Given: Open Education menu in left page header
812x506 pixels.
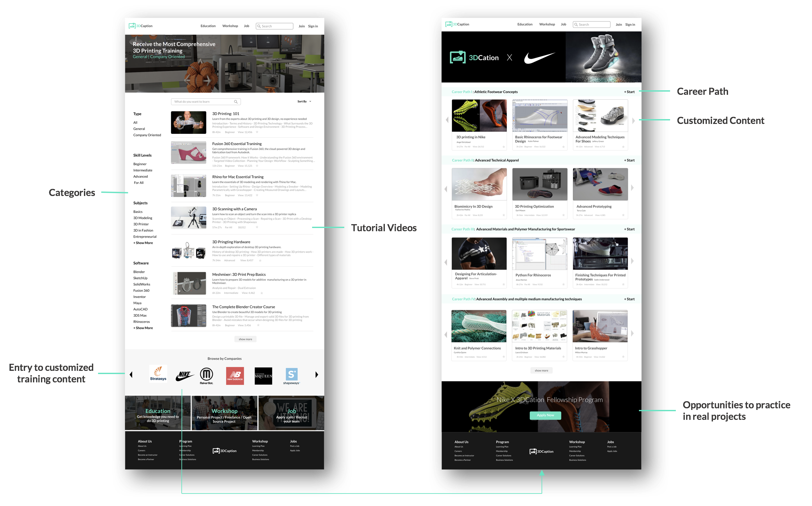Looking at the screenshot, I should pos(208,26).
